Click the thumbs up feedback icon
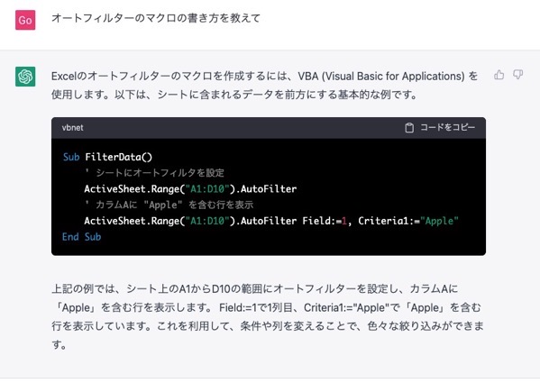 point(499,75)
